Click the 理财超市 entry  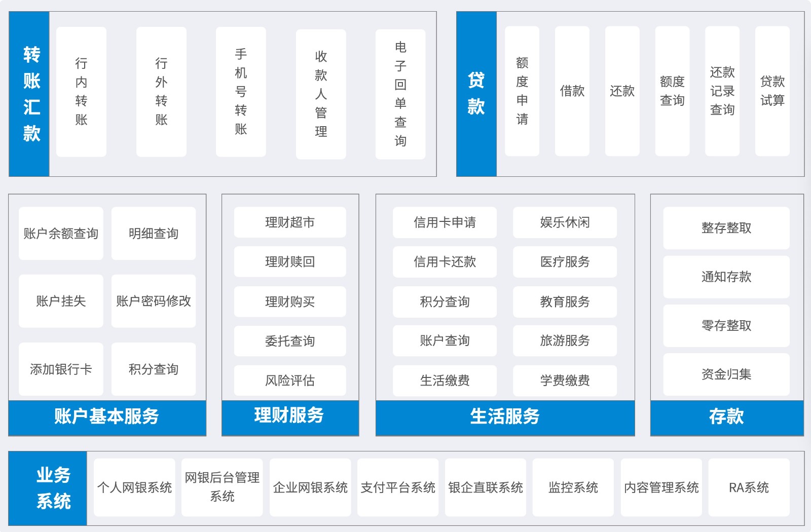pyautogui.click(x=289, y=222)
